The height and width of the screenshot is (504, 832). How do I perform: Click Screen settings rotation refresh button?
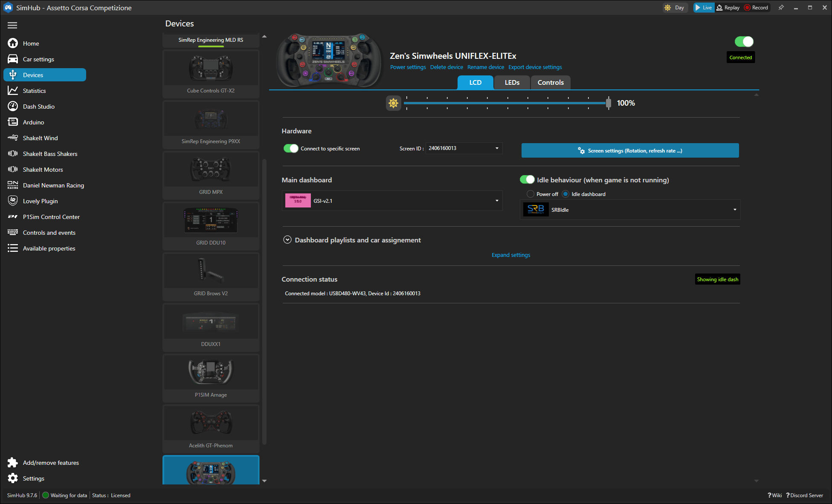point(630,151)
